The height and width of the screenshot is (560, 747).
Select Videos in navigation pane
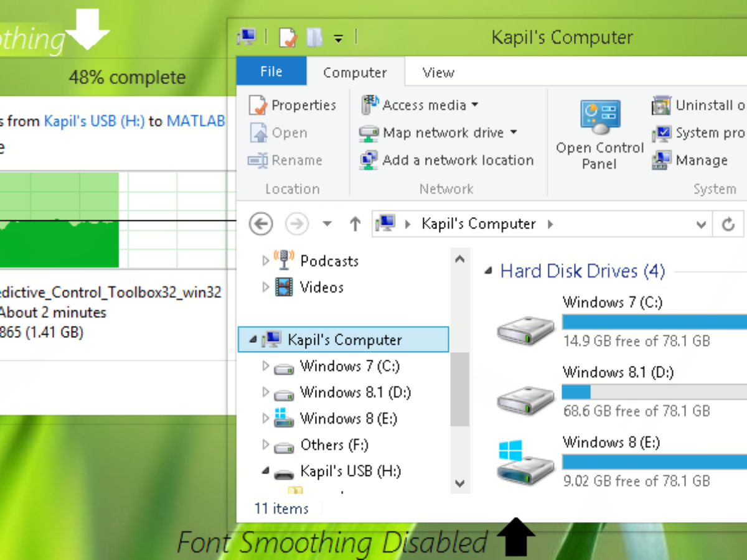pyautogui.click(x=322, y=287)
